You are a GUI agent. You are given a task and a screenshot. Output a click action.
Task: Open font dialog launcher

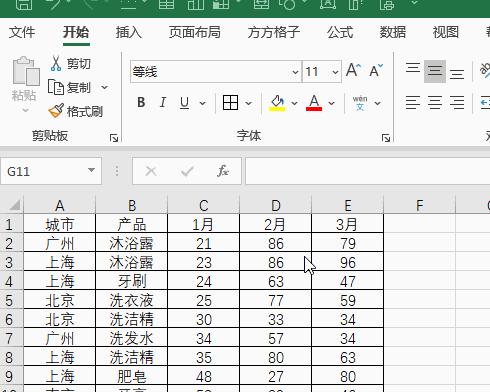pos(386,138)
